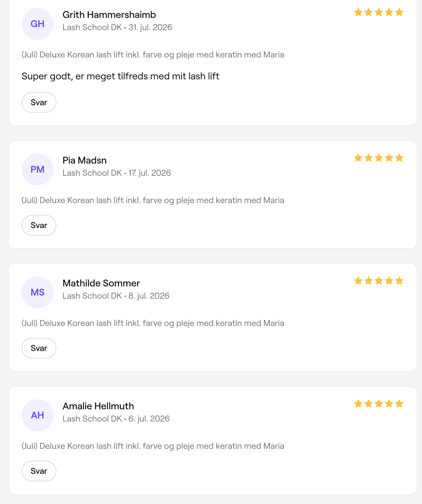Click the PM avatar for Pia Madsn

click(x=38, y=170)
